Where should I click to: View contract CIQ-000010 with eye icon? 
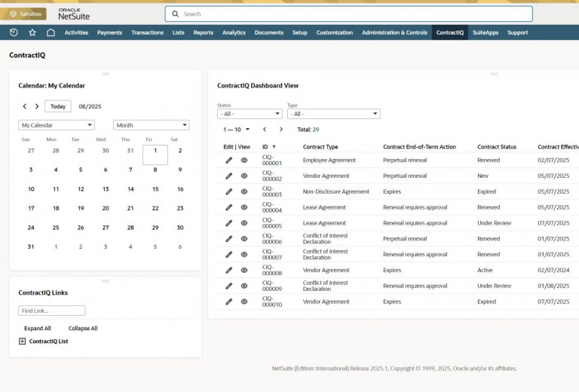pos(244,302)
